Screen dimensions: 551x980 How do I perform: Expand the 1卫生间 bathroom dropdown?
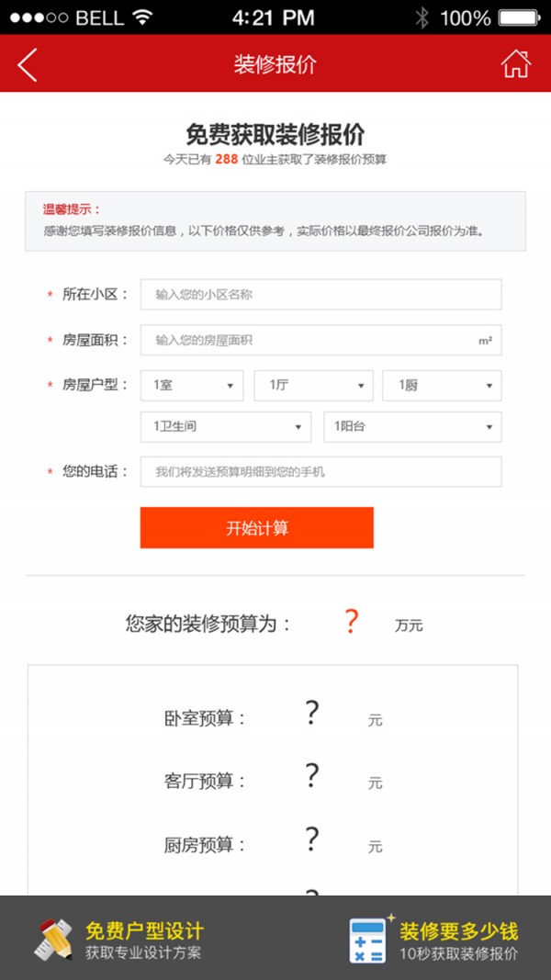[226, 427]
